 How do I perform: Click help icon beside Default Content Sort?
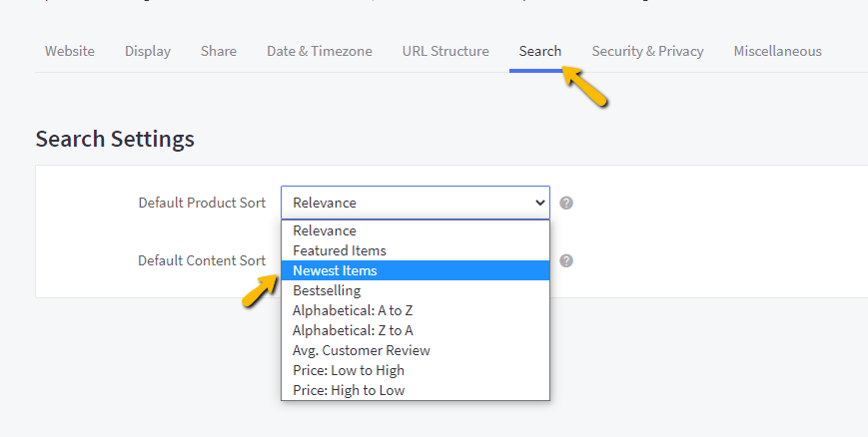coord(565,261)
